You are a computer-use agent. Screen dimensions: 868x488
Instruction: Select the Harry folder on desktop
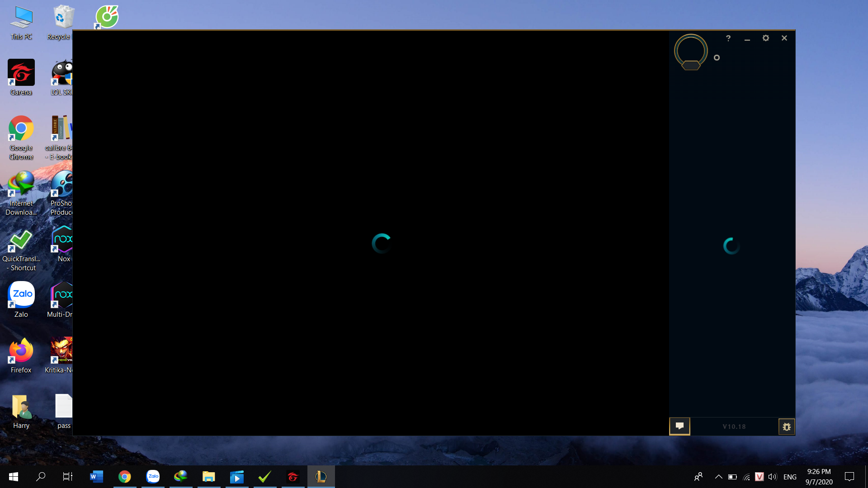click(x=21, y=411)
